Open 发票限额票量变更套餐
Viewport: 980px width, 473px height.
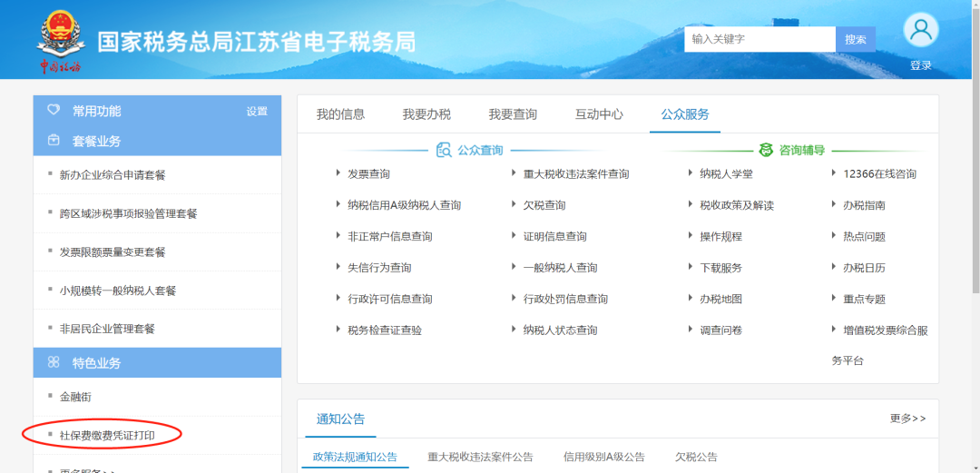pos(113,252)
